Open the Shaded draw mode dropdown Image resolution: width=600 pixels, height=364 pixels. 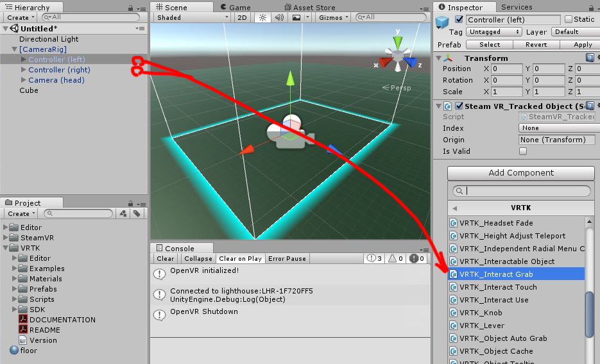193,17
